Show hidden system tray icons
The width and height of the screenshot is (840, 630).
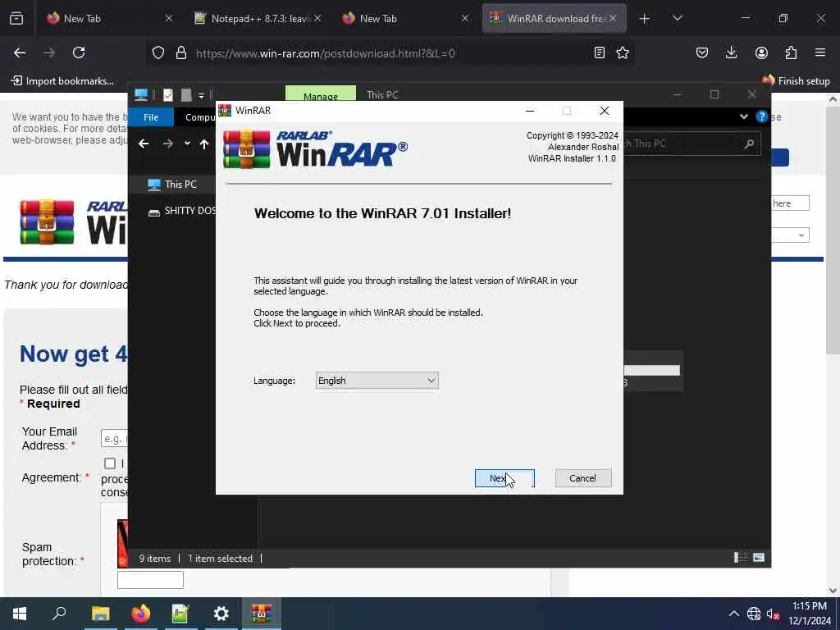[x=734, y=614]
